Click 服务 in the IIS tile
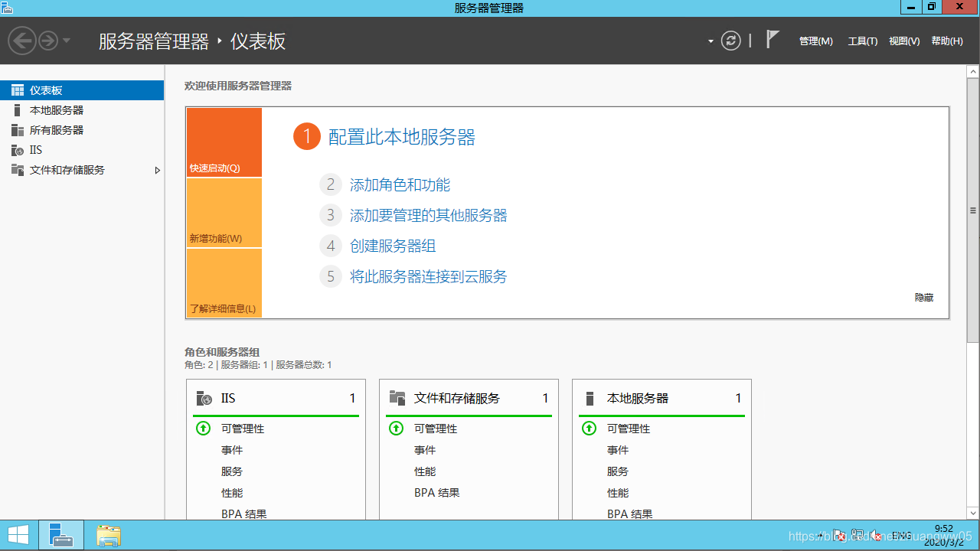This screenshot has width=980, height=551. [x=232, y=471]
